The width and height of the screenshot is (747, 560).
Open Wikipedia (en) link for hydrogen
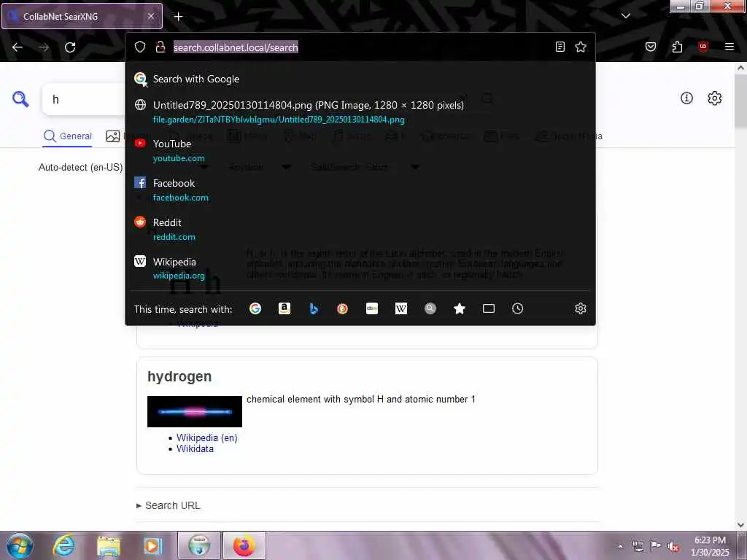(206, 437)
